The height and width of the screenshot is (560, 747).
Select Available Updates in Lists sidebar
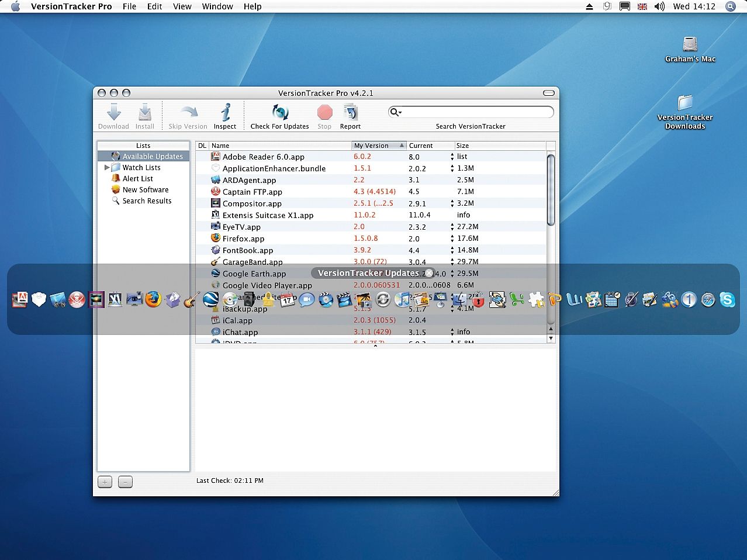point(143,156)
